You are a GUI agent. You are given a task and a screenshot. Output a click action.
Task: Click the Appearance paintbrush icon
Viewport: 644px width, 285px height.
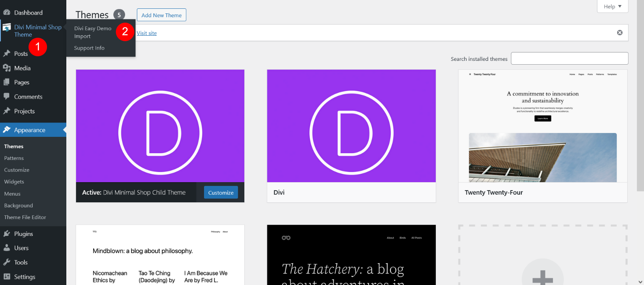[7, 130]
